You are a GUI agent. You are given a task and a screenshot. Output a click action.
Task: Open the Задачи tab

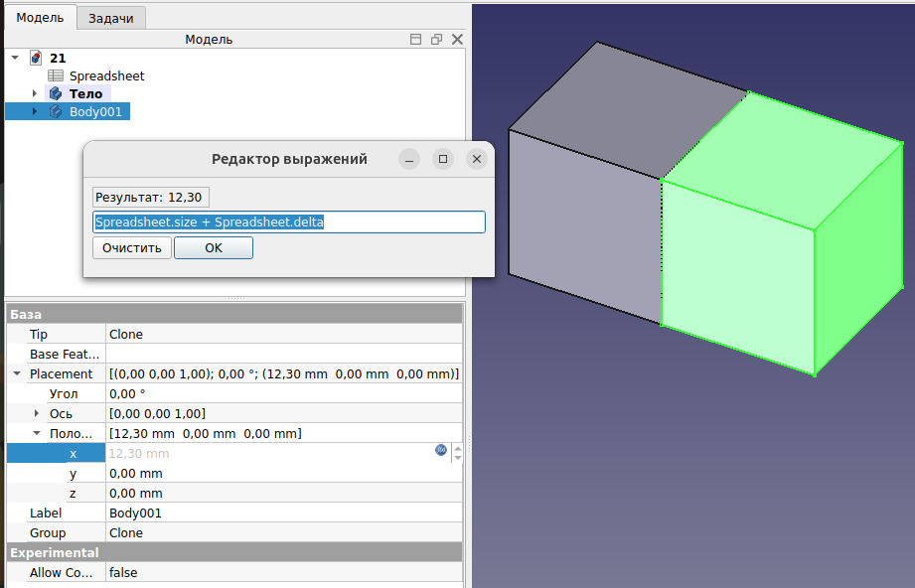click(x=111, y=18)
